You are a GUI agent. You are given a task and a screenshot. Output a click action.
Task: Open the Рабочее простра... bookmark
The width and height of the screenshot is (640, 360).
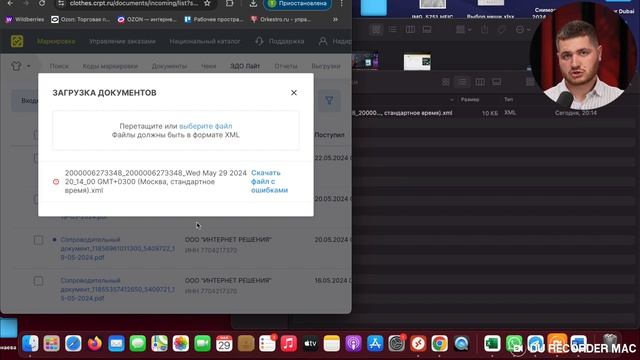(213, 19)
